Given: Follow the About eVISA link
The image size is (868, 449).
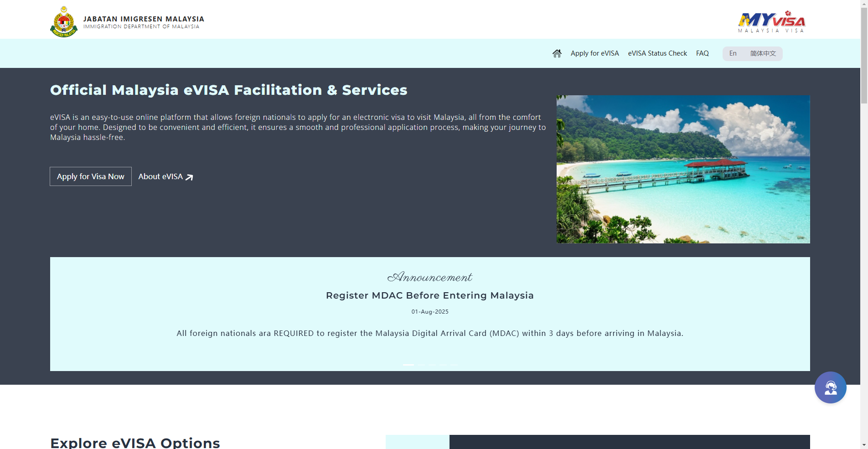Looking at the screenshot, I should click(165, 176).
